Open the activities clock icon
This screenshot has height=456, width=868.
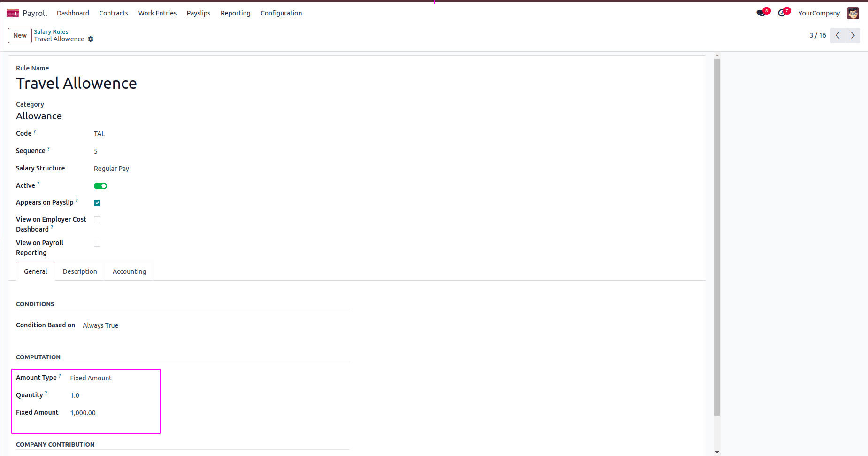pos(782,13)
